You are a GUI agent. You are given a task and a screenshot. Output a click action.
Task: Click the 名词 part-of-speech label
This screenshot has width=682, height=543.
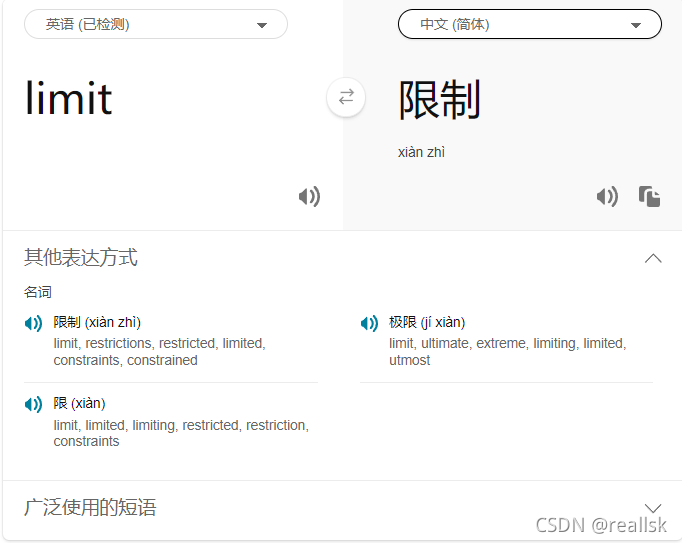pos(38,292)
